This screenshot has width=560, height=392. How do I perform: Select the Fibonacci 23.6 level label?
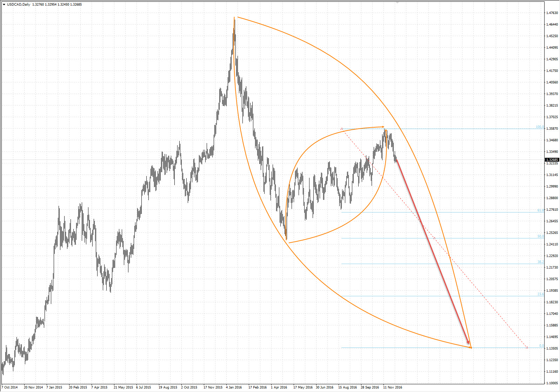pos(540,294)
